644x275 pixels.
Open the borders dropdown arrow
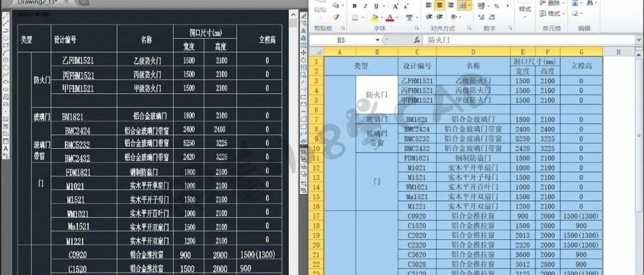(362, 18)
